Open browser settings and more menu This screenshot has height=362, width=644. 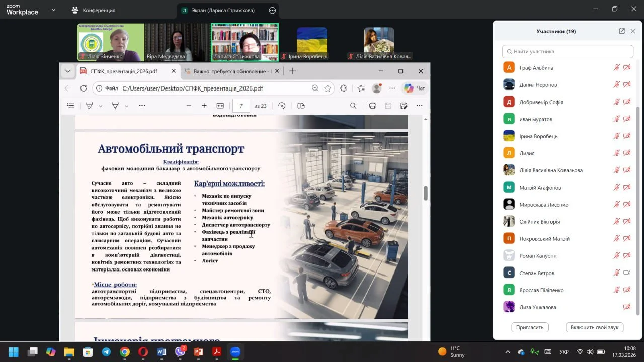pyautogui.click(x=392, y=88)
